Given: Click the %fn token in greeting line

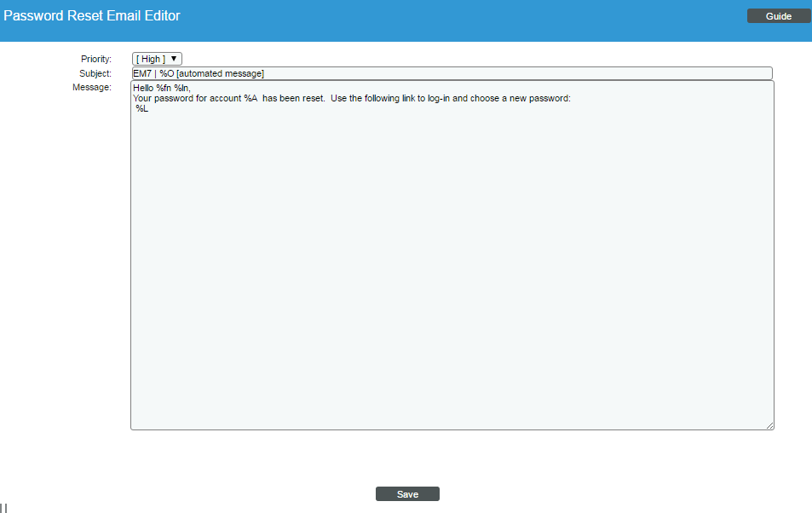Looking at the screenshot, I should pyautogui.click(x=164, y=88).
